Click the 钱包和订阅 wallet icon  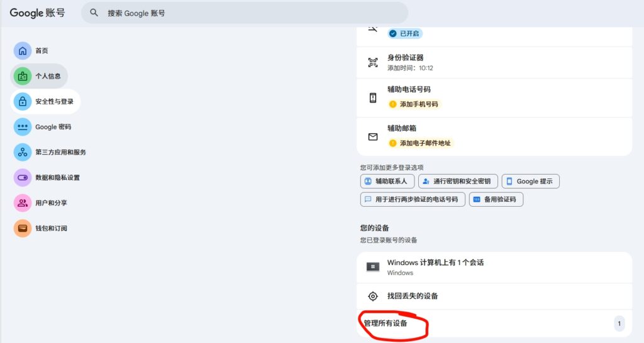coord(23,228)
